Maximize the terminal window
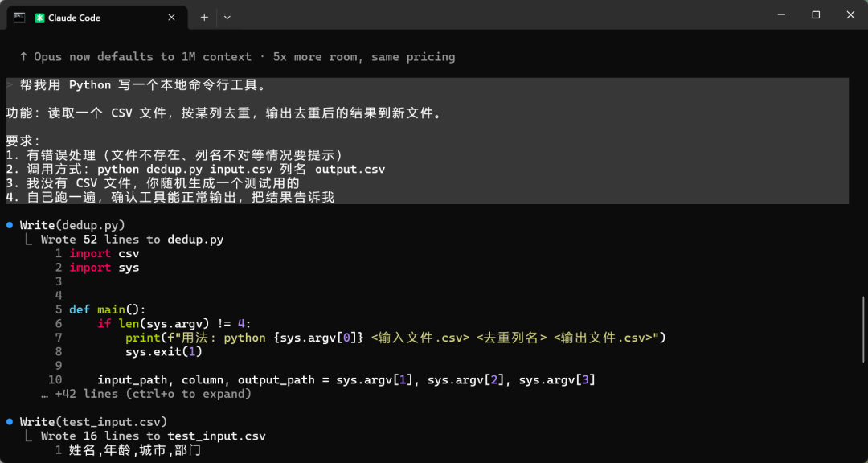Viewport: 868px width, 463px height. [816, 15]
